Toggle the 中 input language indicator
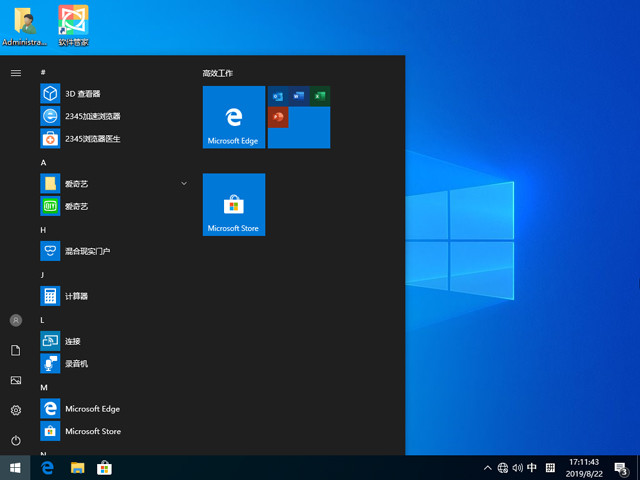This screenshot has width=640, height=480. tap(532, 468)
